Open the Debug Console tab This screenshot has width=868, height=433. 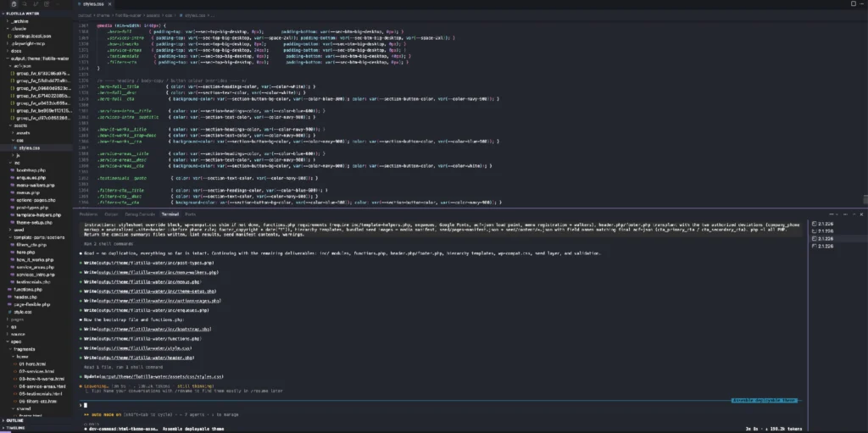click(x=140, y=214)
